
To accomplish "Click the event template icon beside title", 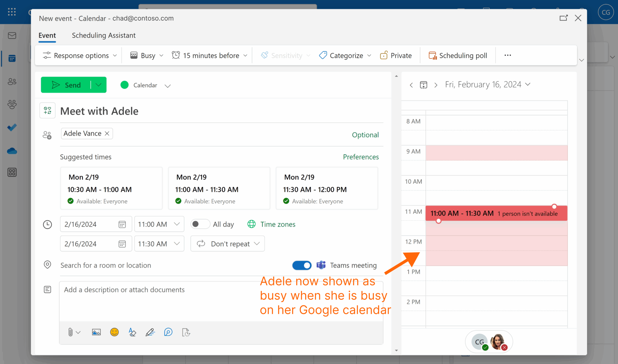I will click(47, 110).
